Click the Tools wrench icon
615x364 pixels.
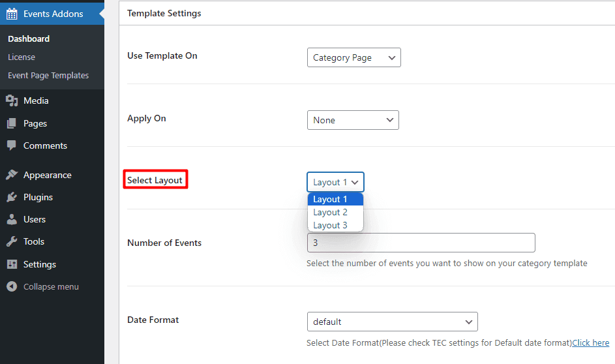coord(12,241)
